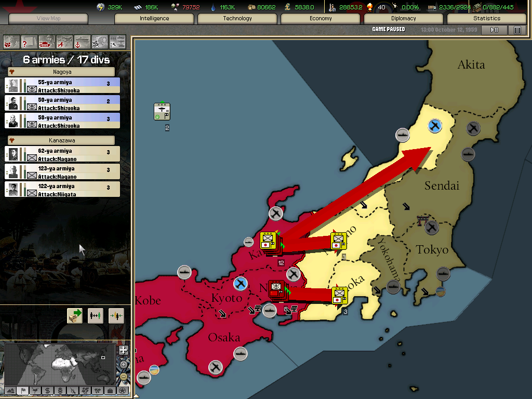Click the supply crate green arrow button
Image resolution: width=532 pixels, height=399 pixels.
pos(75,316)
